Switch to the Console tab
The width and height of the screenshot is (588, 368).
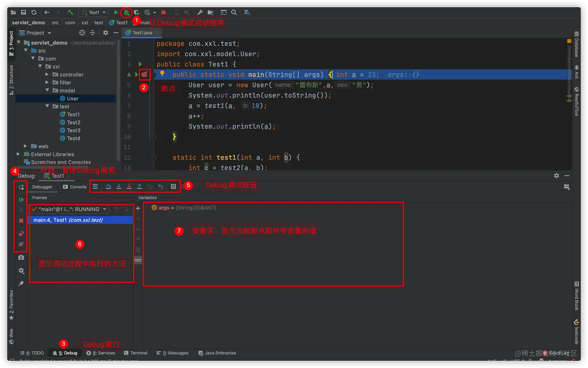[x=75, y=187]
